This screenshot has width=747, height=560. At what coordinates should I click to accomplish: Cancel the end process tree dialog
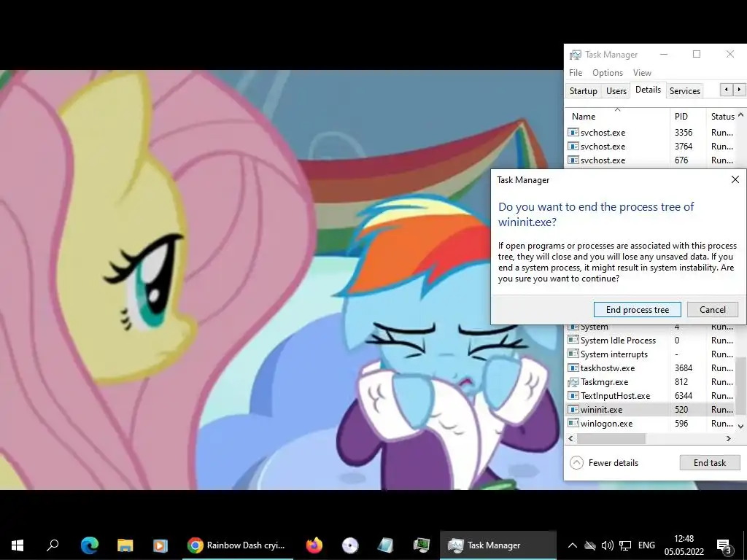(x=712, y=309)
